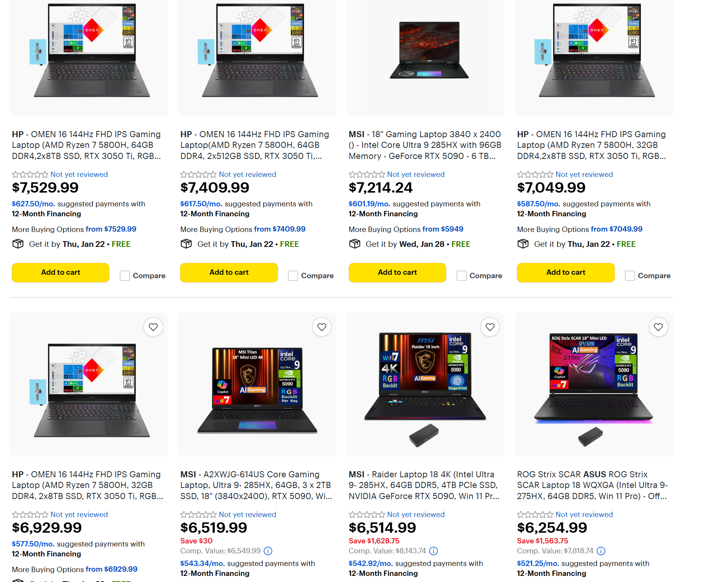
Task: Click the shipping box icon under the $7,214.24 MSI laptop
Action: click(x=355, y=244)
